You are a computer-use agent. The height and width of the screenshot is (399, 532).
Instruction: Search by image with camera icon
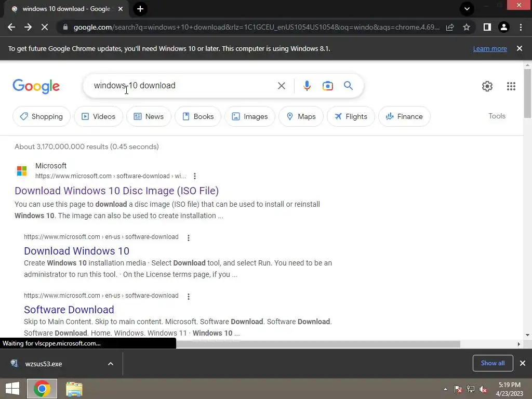(327, 86)
